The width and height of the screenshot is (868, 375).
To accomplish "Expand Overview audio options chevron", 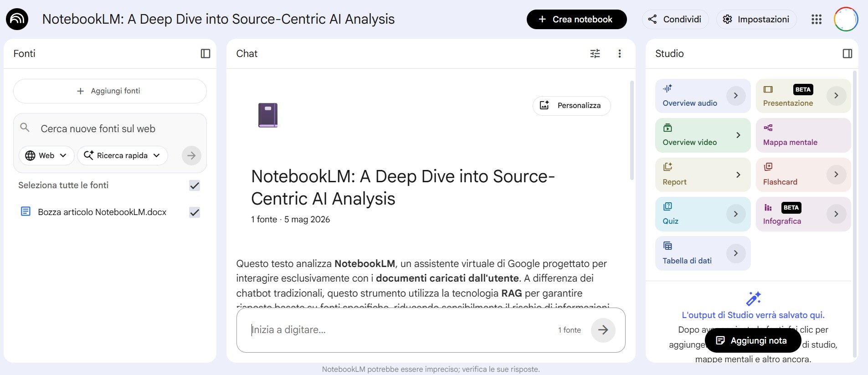I will tap(736, 96).
